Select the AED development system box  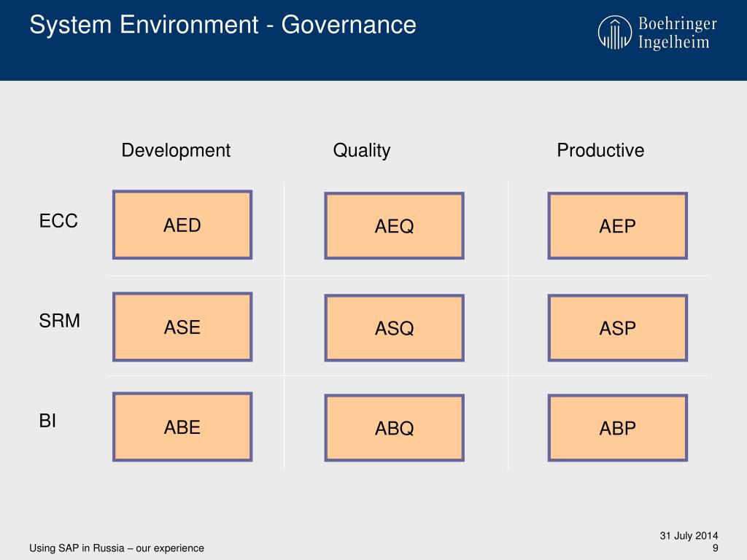tap(182, 225)
